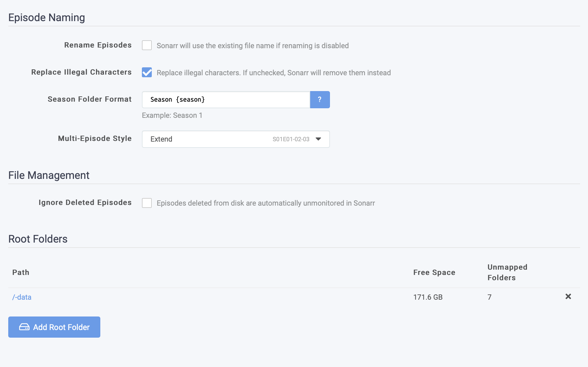Screen dimensions: 588x367
Task: Click the Episode Naming section heading
Action: pos(47,17)
